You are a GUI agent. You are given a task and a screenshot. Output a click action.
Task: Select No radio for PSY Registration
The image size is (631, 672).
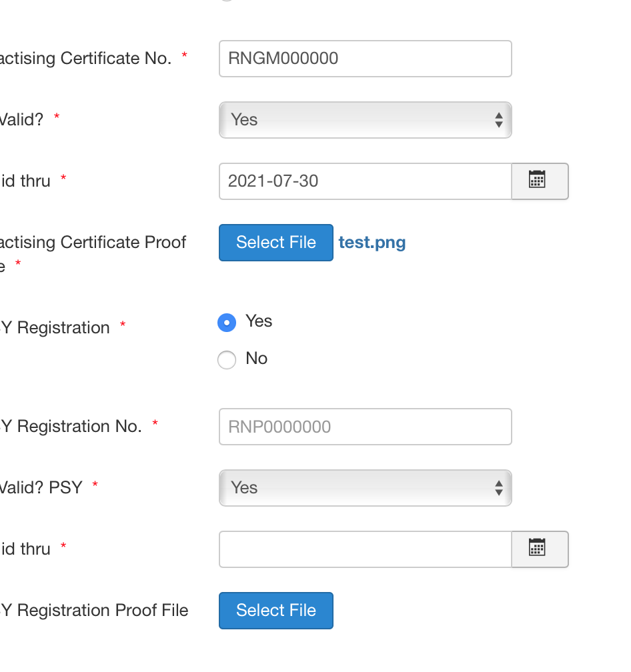pyautogui.click(x=227, y=359)
